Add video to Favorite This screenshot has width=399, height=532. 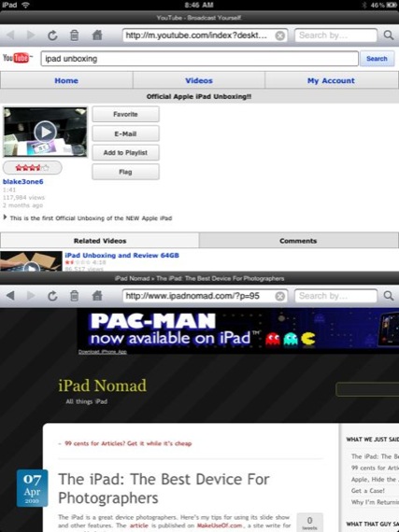click(x=125, y=115)
